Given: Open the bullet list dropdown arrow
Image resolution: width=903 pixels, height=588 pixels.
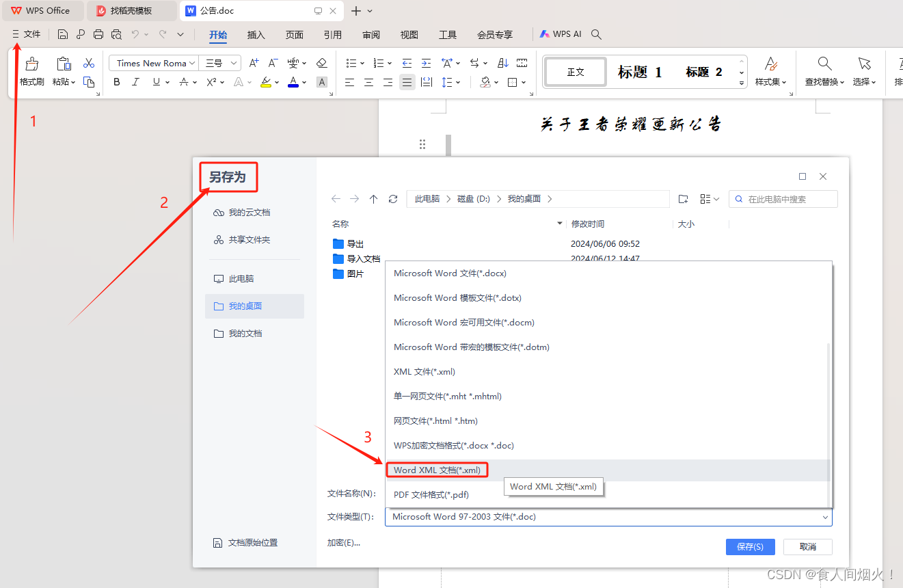Looking at the screenshot, I should coord(362,63).
